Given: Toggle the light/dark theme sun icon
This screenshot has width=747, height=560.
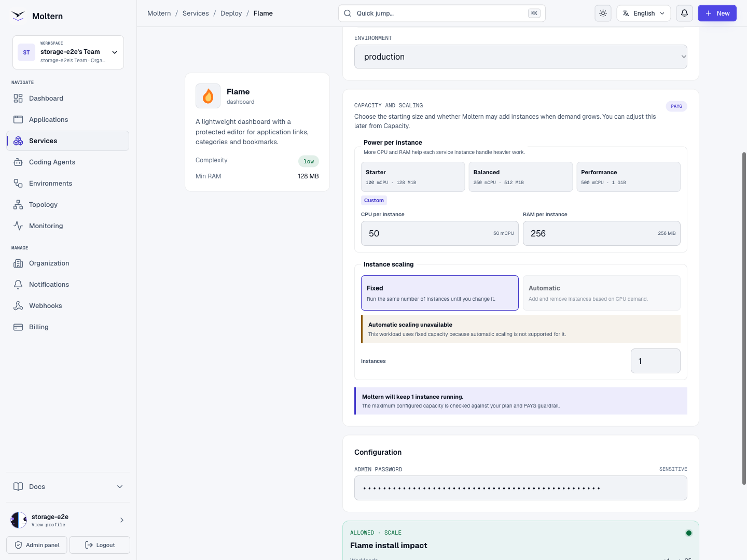Looking at the screenshot, I should [603, 13].
